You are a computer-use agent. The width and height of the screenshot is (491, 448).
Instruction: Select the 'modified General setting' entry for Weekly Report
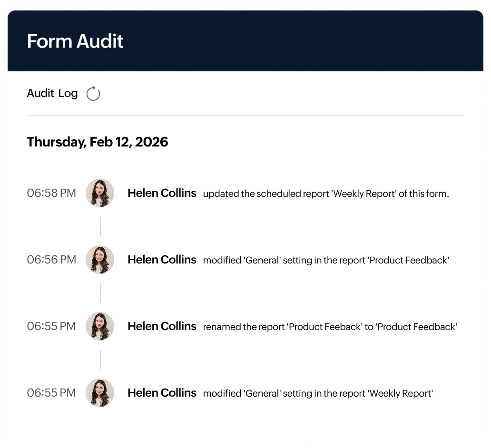tap(318, 393)
